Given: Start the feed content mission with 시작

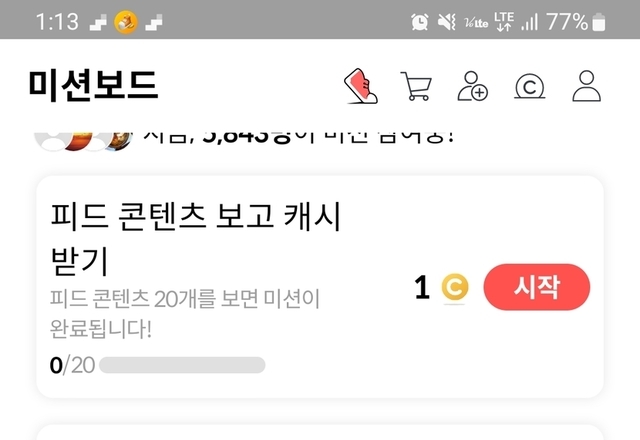Looking at the screenshot, I should (x=537, y=287).
